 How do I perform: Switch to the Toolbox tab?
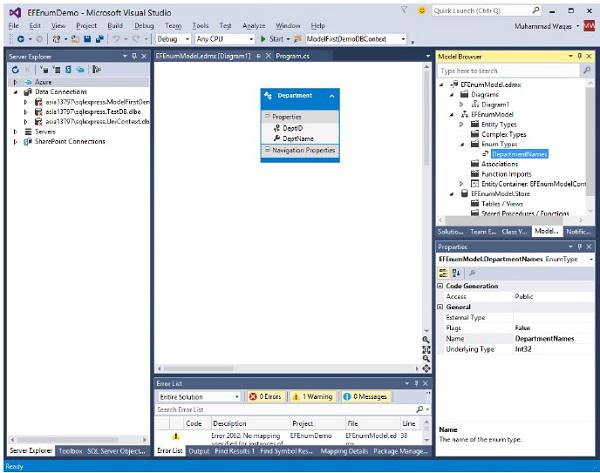coord(70,451)
